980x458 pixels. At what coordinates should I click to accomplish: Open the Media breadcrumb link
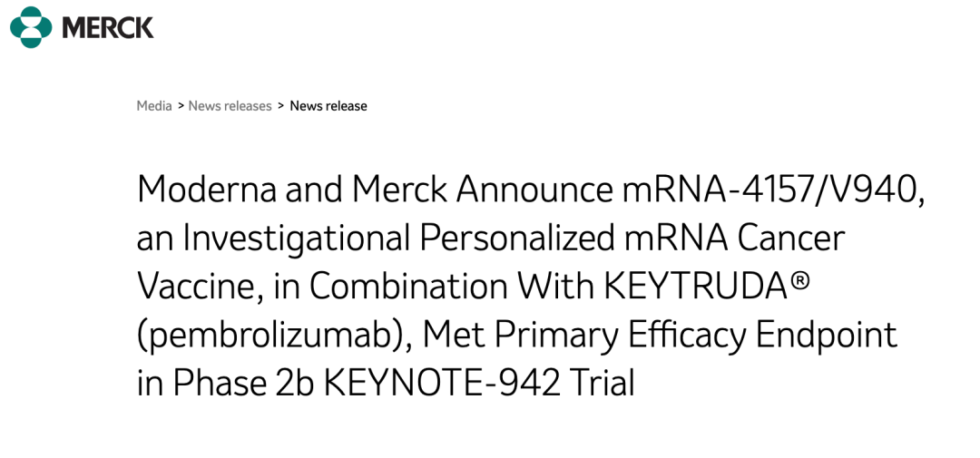[x=154, y=106]
